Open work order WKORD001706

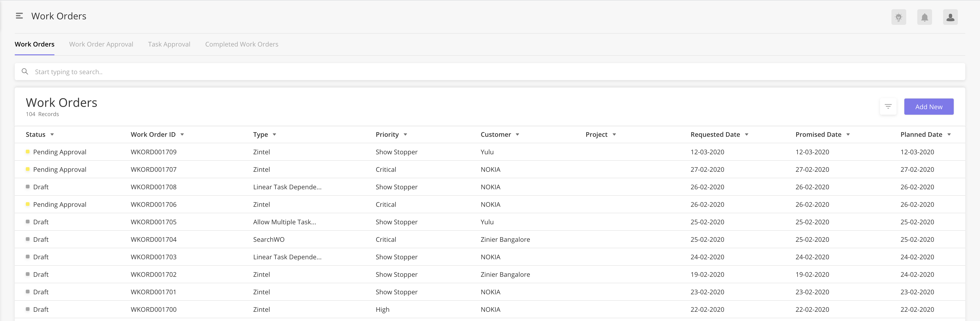[x=154, y=204]
